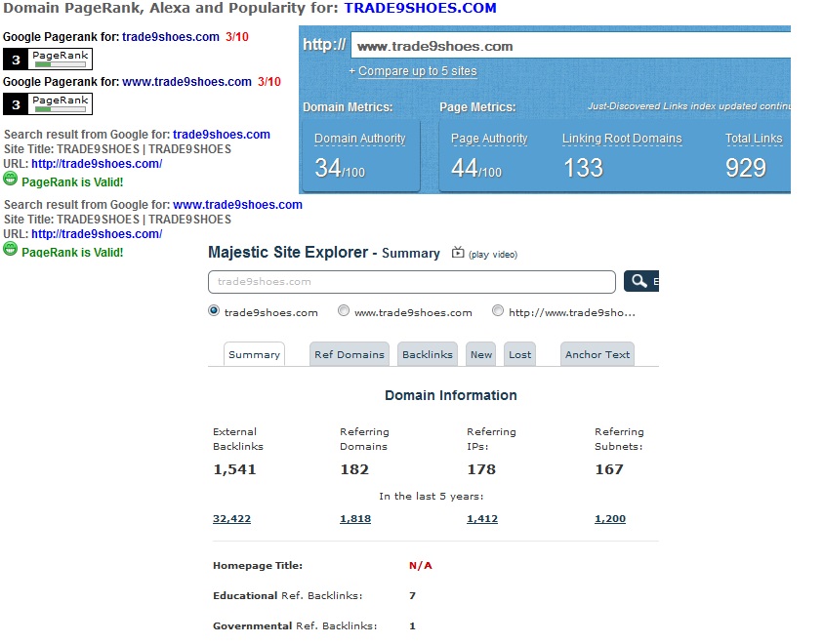Image resolution: width=824 pixels, height=644 pixels.
Task: Click the second PageRank green progress bar
Action: click(x=60, y=109)
